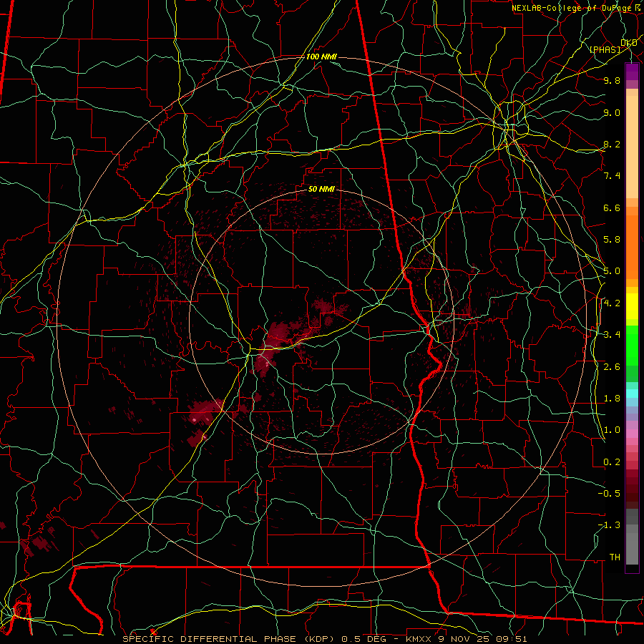Pick the pink swatch near 1.0
The height and width of the screenshot is (644, 644).
pos(632,434)
